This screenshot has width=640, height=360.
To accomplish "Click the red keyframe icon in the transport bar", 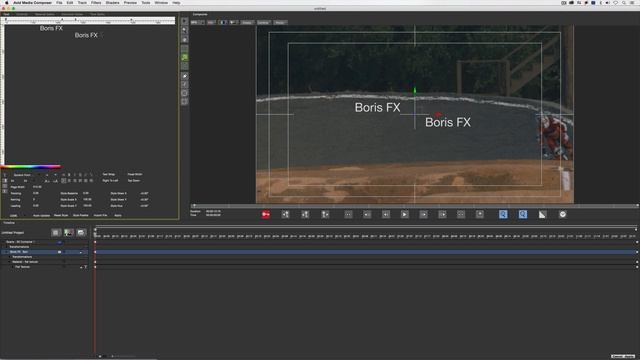I will pos(266,214).
